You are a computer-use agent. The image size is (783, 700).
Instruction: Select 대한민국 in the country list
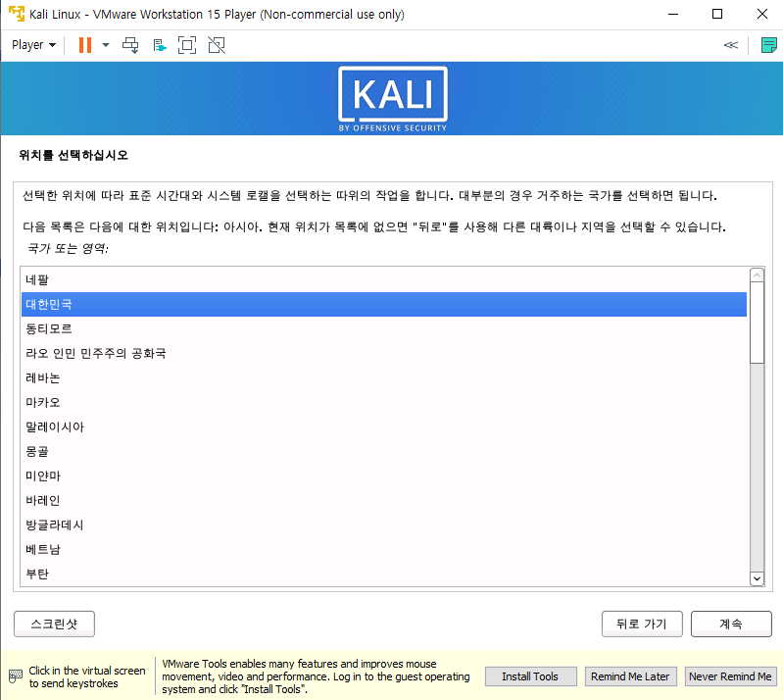click(384, 304)
